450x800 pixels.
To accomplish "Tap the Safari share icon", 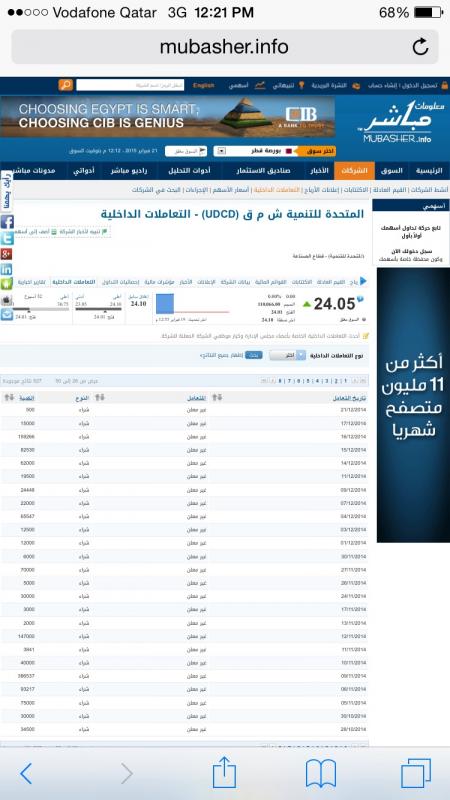I will click(224, 772).
